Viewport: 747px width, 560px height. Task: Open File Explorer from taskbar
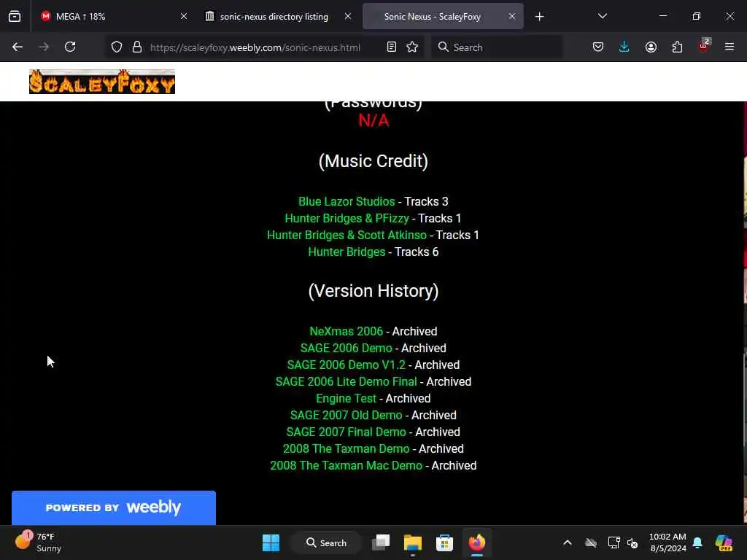click(413, 542)
